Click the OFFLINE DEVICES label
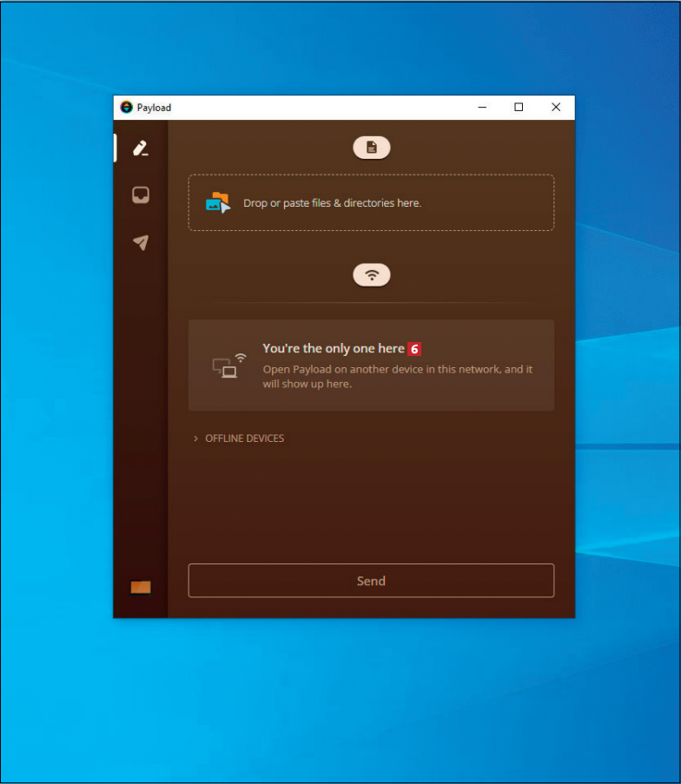681x784 pixels. [x=244, y=438]
